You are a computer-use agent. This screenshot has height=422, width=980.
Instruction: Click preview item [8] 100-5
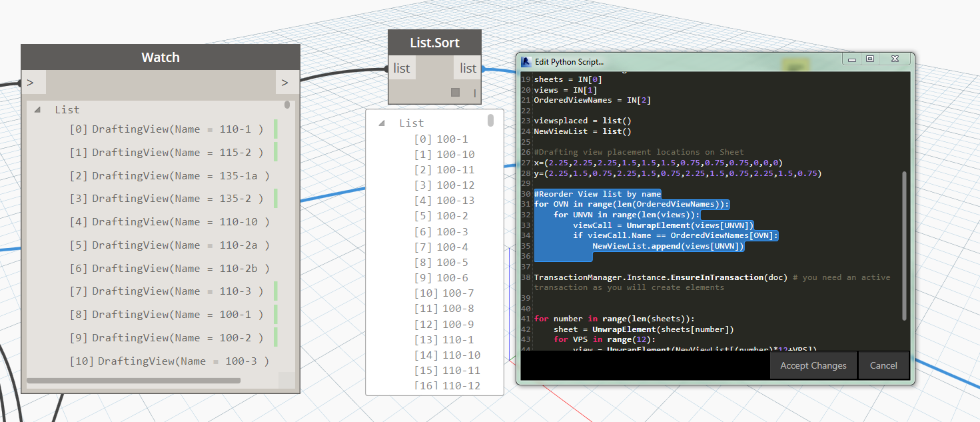click(x=441, y=263)
